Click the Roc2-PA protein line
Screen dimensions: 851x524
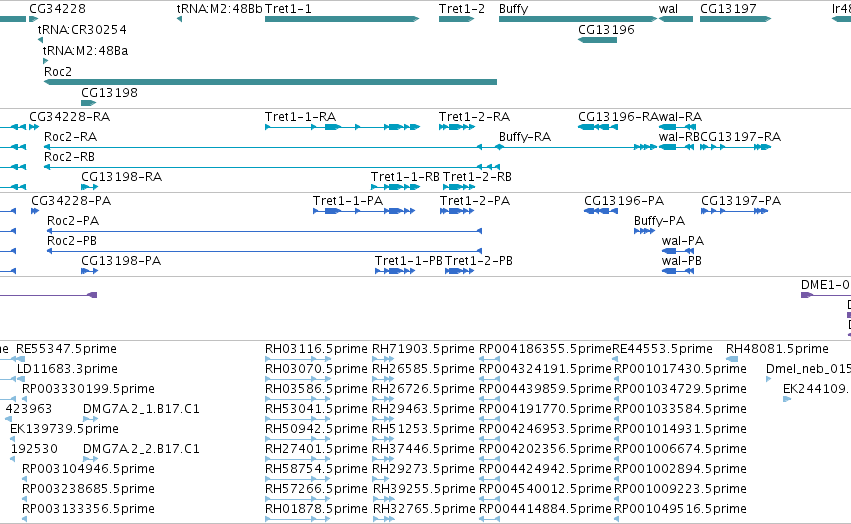pyautogui.click(x=264, y=231)
